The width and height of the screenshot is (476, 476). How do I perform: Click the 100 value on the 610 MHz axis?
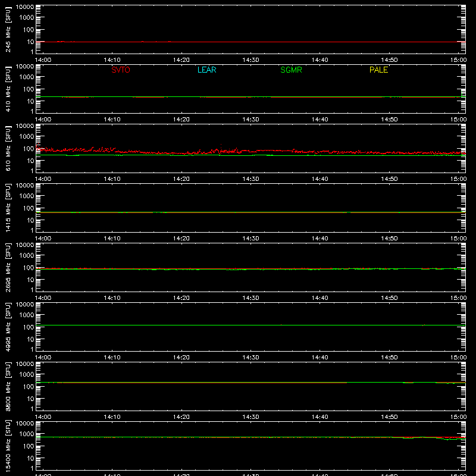pyautogui.click(x=29, y=149)
